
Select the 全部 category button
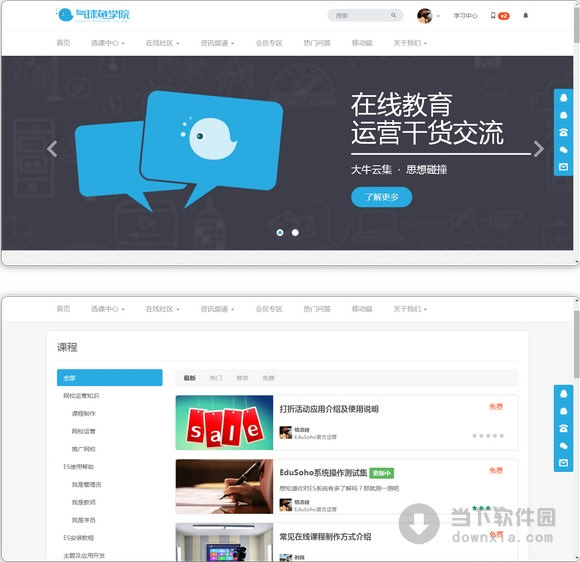[x=109, y=378]
